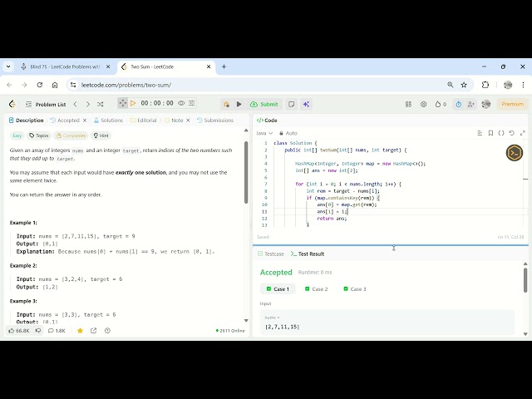Select Case 3 result
The image size is (532, 399).
click(x=355, y=289)
